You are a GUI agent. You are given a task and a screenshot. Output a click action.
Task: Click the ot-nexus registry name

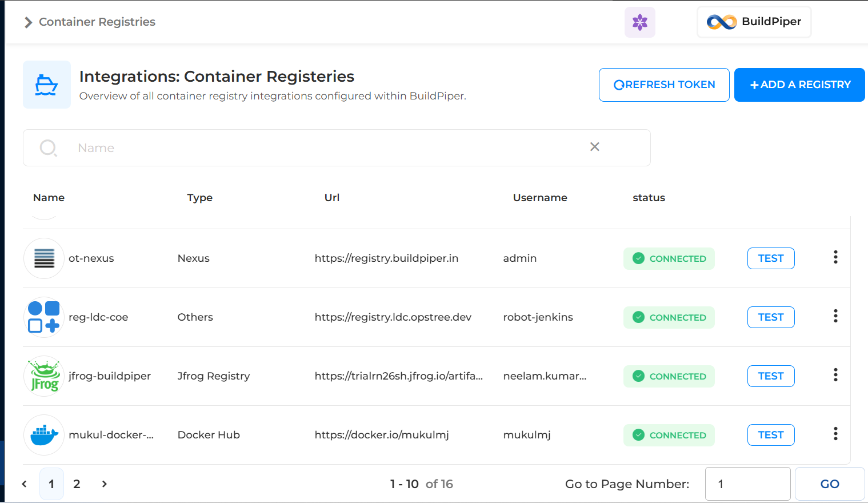coord(91,258)
